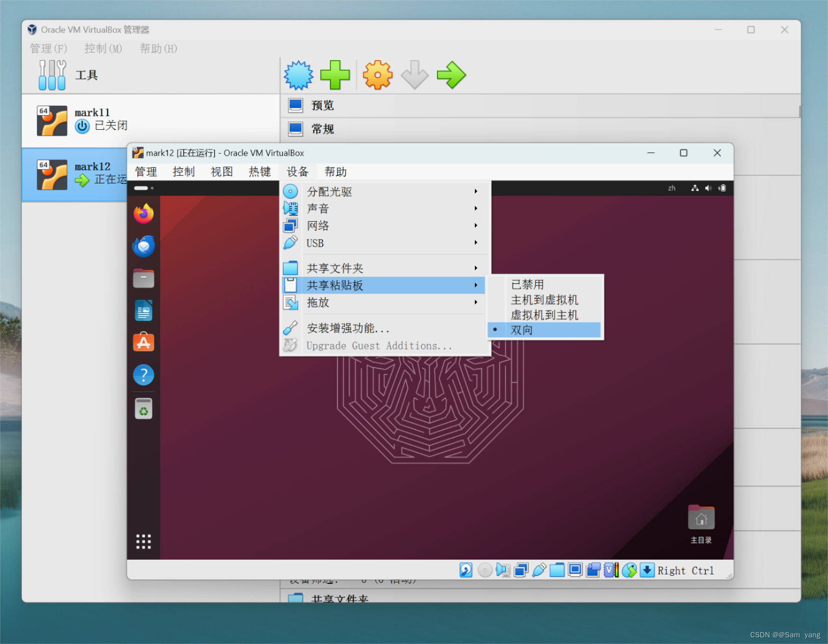Click the 预览 preview section header
828x644 pixels.
pyautogui.click(x=540, y=105)
